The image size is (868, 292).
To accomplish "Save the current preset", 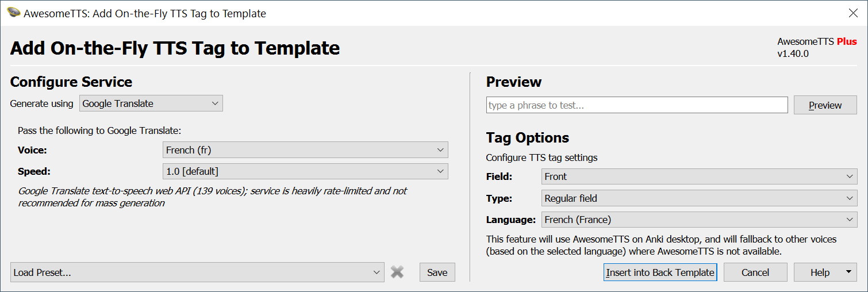I will tap(437, 272).
